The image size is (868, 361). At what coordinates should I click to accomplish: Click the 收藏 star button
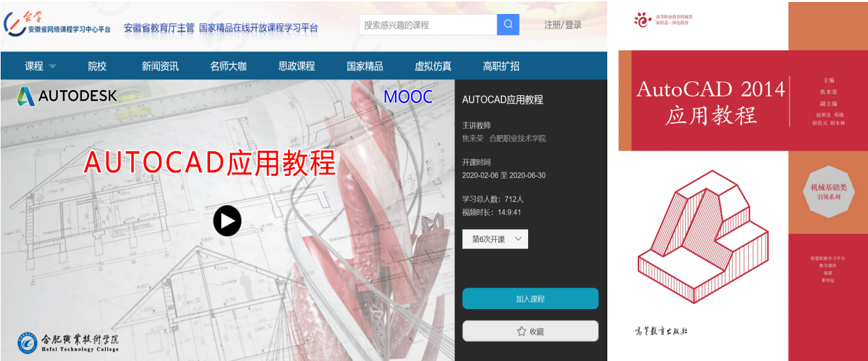[x=530, y=331]
